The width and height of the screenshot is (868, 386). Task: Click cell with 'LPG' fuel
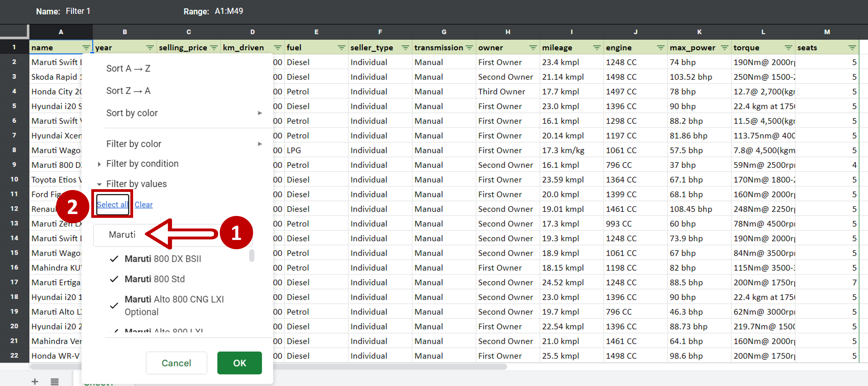tap(316, 150)
